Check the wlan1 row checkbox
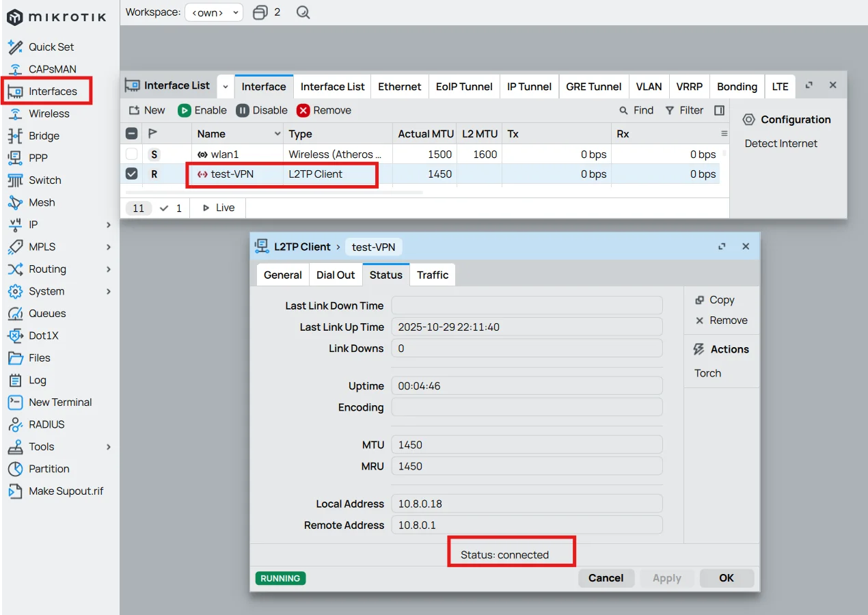 click(131, 154)
